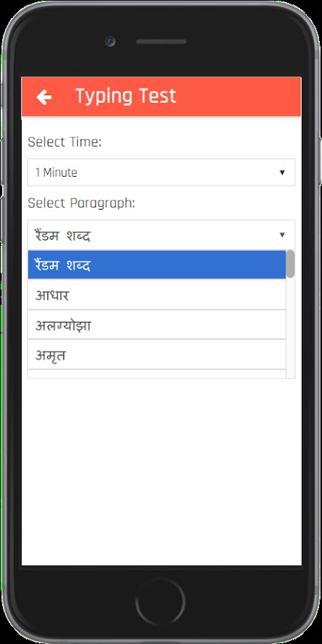The width and height of the screenshot is (322, 644).
Task: Tap the phone's front camera lens
Action: pyautogui.click(x=110, y=42)
